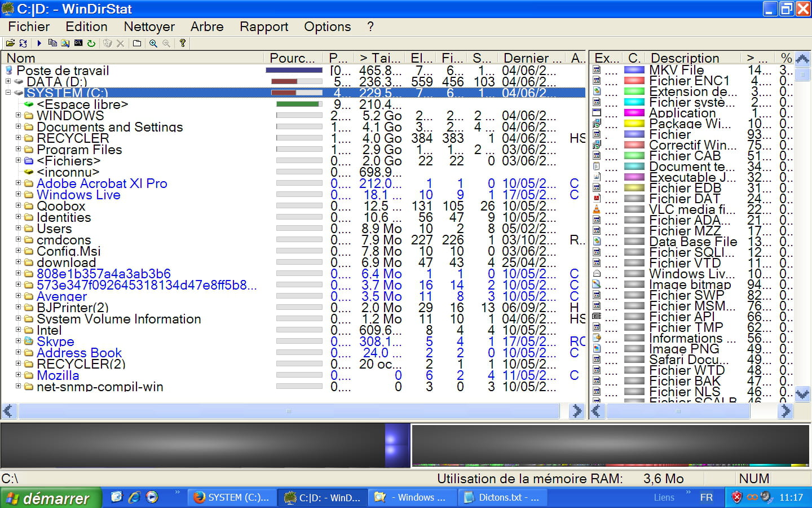Click the blue play arrow toolbar icon
The height and width of the screenshot is (508, 812).
click(39, 43)
